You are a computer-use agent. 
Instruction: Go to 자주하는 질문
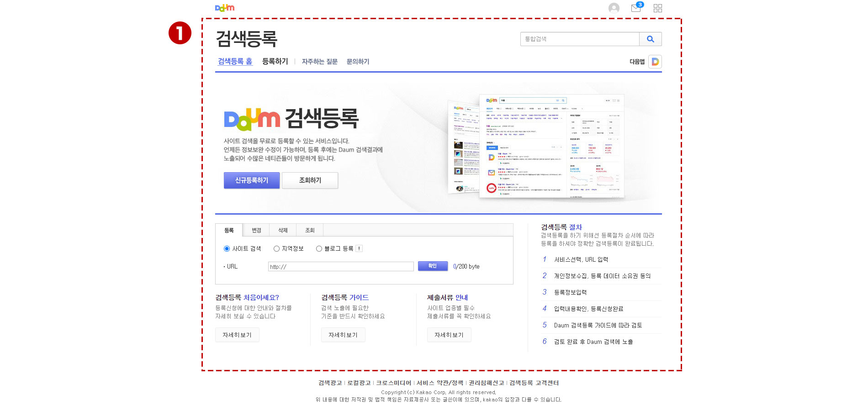(x=319, y=61)
